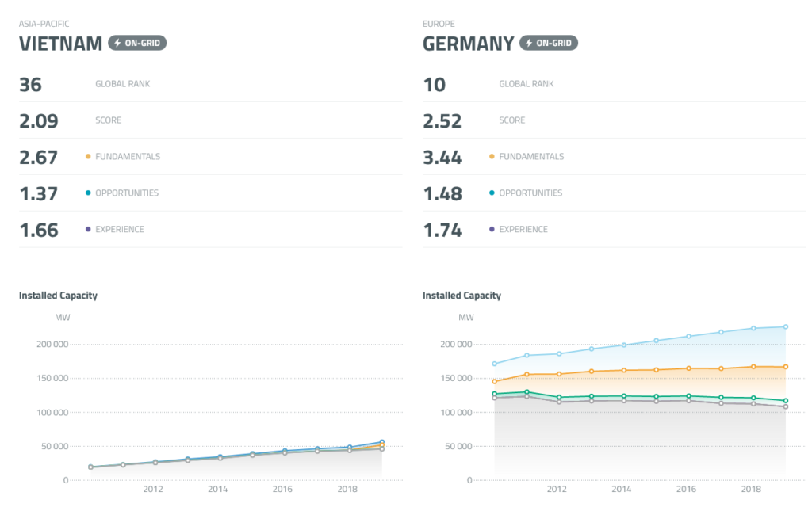Click the first data point in Vietnam chart

90,467
